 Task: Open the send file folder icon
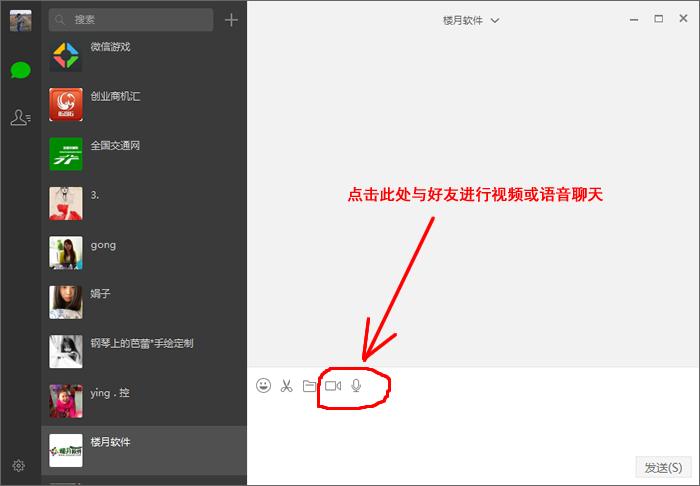[x=309, y=385]
